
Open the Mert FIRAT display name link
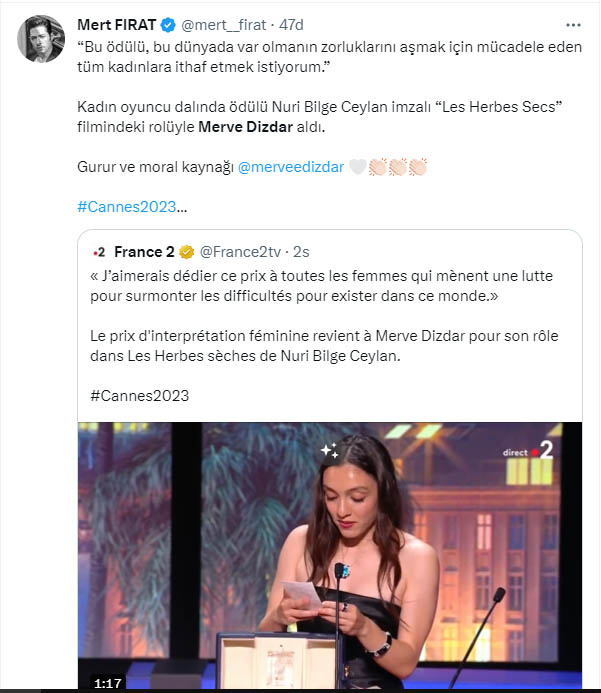tap(115, 24)
